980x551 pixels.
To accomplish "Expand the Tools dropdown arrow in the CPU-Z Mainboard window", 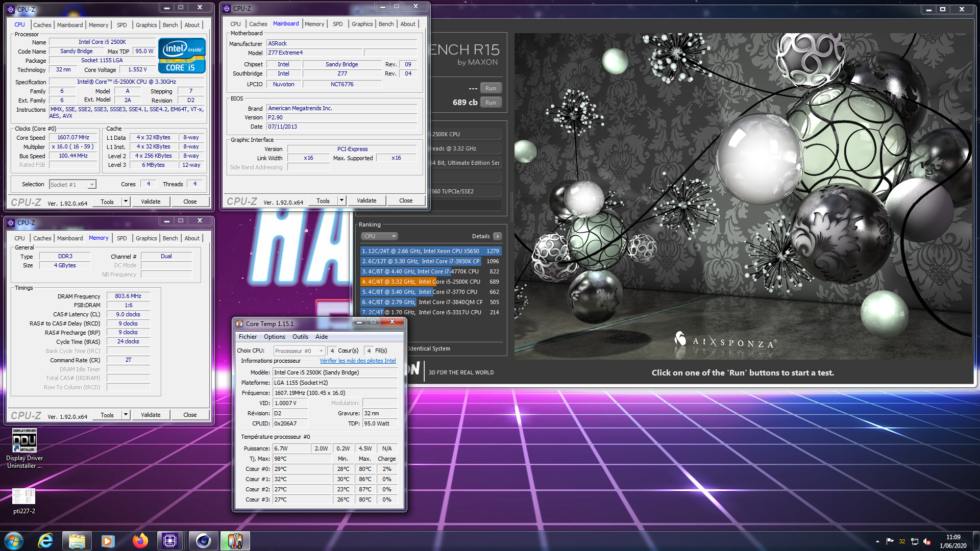I will 341,201.
